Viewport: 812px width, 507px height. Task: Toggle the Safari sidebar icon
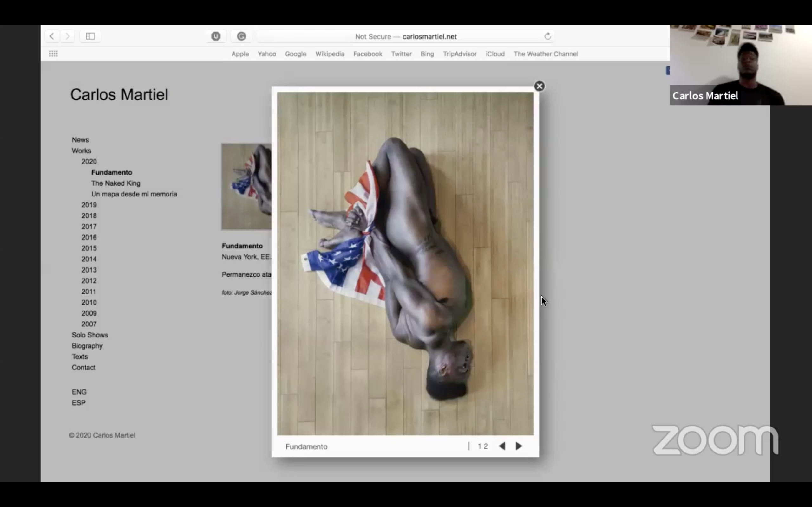pyautogui.click(x=90, y=36)
